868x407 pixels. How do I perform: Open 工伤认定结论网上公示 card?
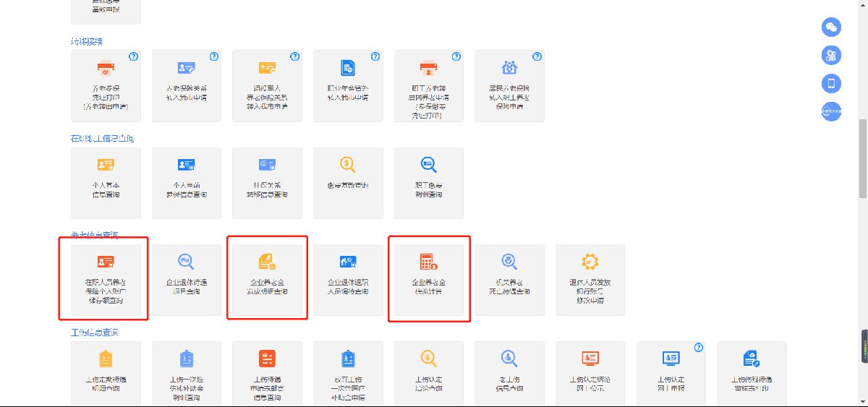click(x=590, y=372)
